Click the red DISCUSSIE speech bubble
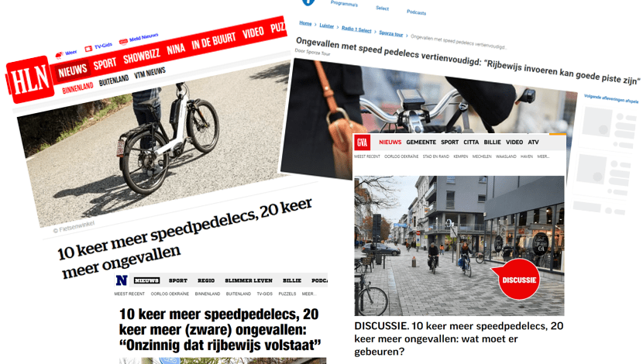Image resolution: width=643 pixels, height=364 pixels. [517, 280]
